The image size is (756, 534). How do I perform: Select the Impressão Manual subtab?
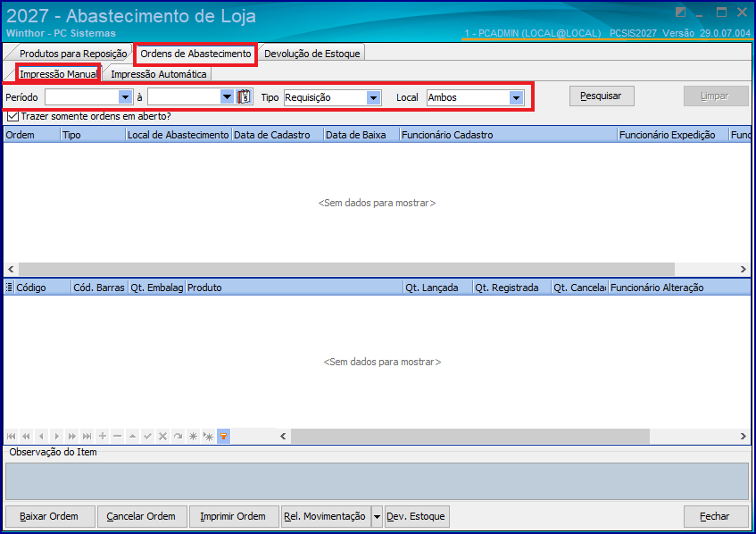click(58, 74)
